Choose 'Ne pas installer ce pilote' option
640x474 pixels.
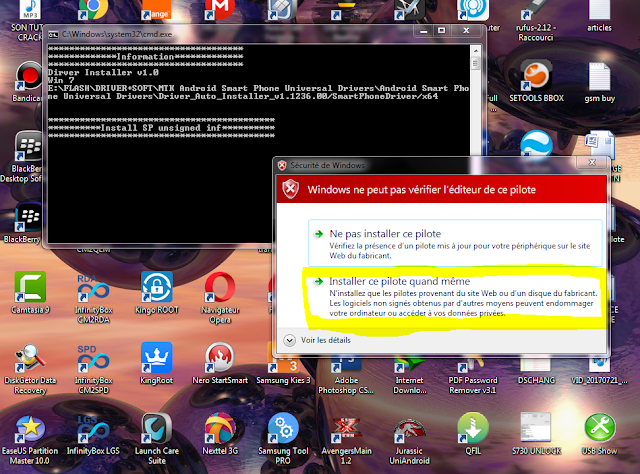[455, 243]
